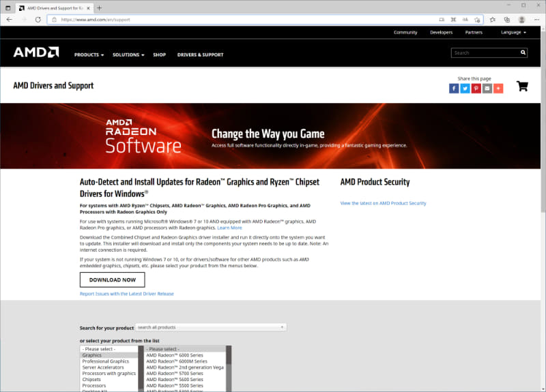Open the Favorites list icon

pyautogui.click(x=492, y=20)
